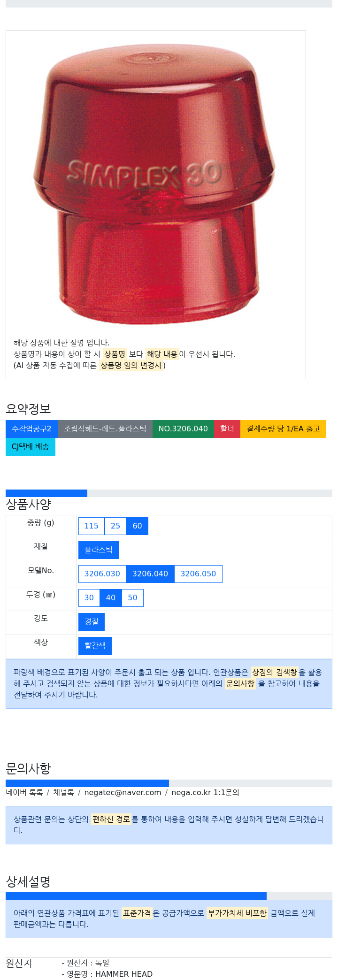The height and width of the screenshot is (980, 338).
Task: Select head diameter 50 mm
Action: point(132,597)
